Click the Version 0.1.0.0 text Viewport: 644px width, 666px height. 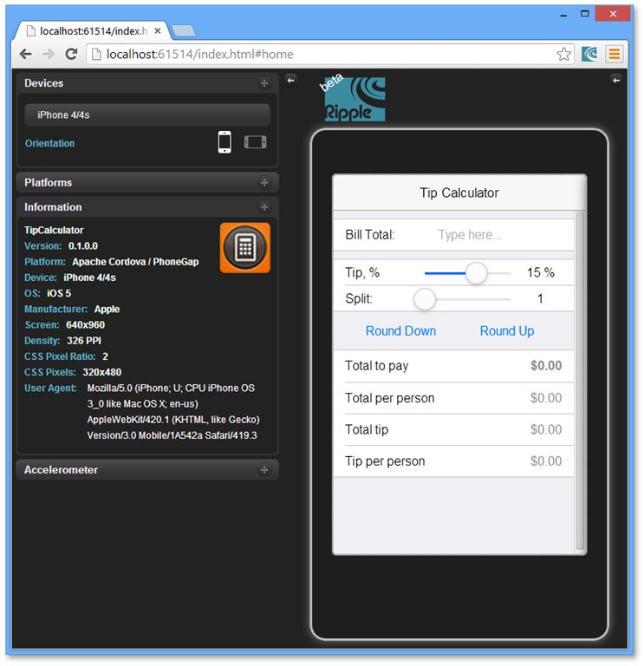[x=62, y=246]
